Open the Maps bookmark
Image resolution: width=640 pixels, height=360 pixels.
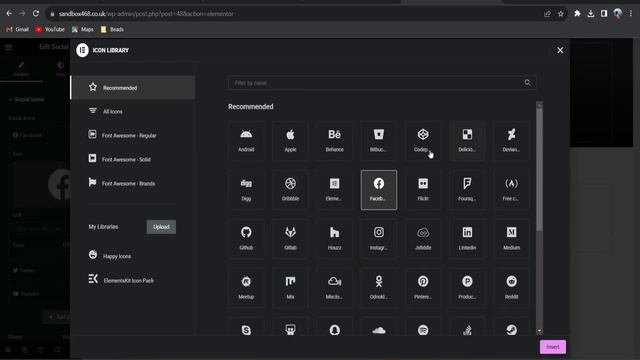82,29
